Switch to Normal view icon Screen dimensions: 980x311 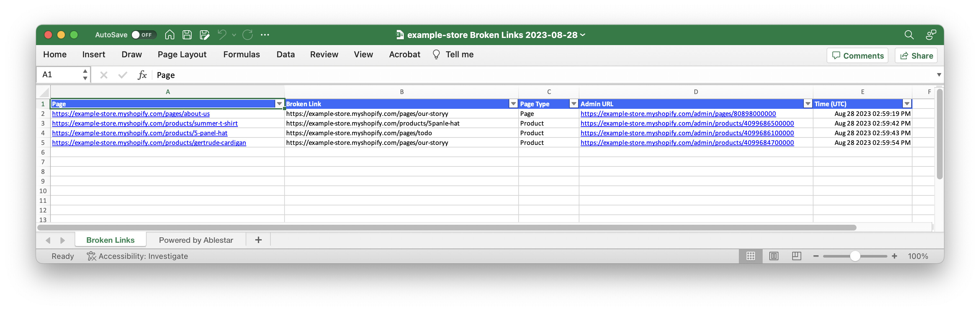751,256
